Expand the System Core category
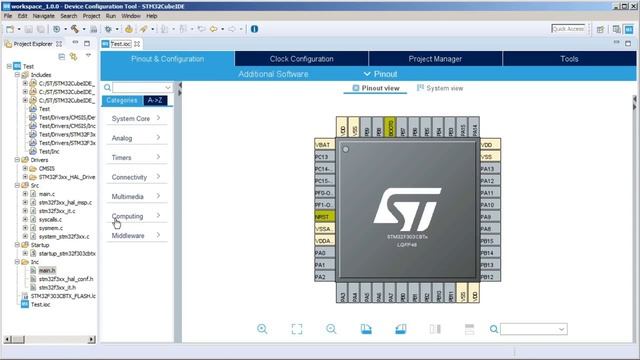 click(136, 118)
